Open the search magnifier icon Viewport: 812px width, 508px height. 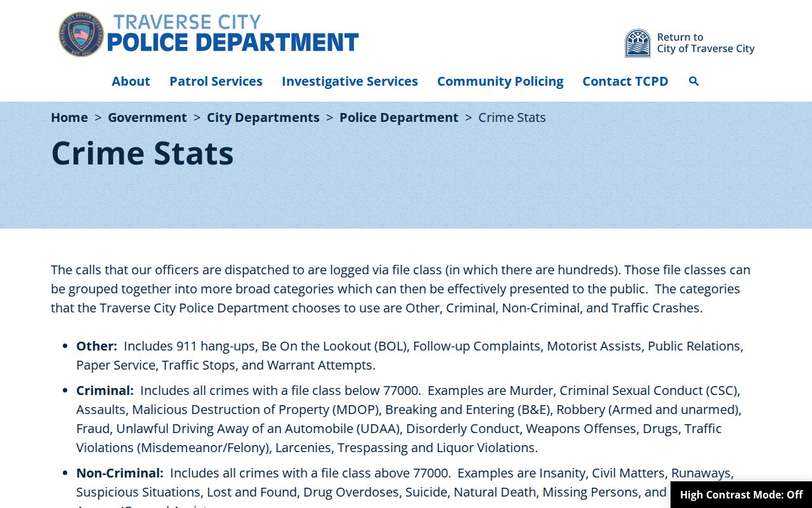(693, 81)
